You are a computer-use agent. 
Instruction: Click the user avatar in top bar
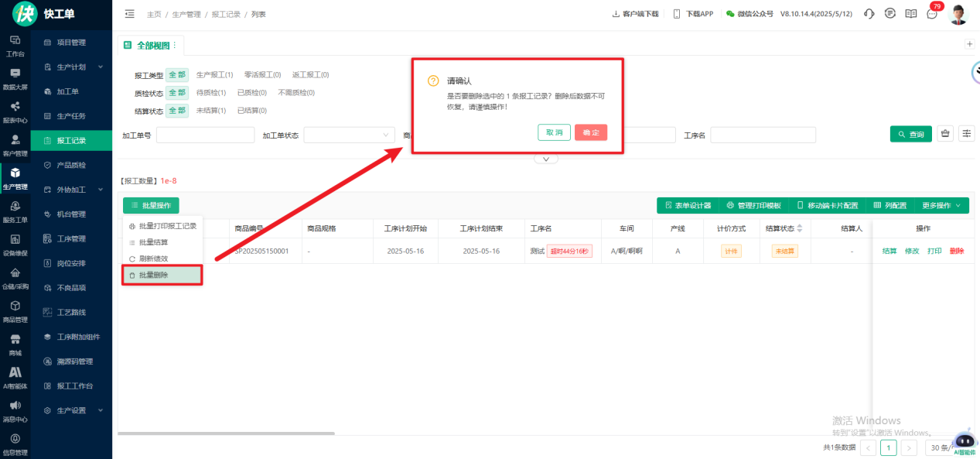point(958,14)
